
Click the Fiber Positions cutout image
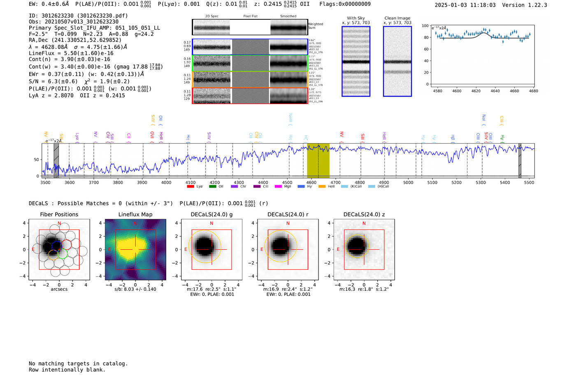pos(59,250)
